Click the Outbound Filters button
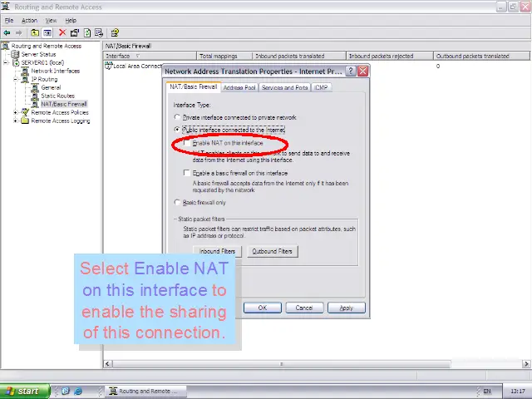This screenshot has height=399, width=532. [272, 251]
